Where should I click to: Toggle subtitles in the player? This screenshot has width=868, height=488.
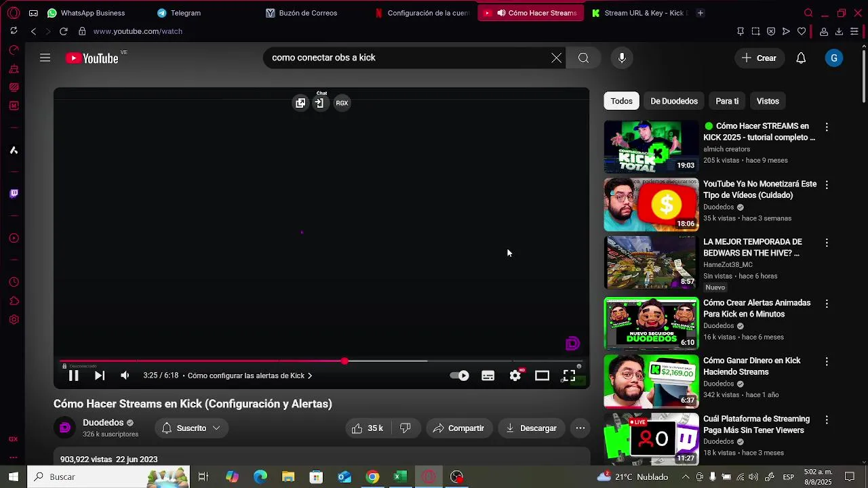click(x=488, y=375)
